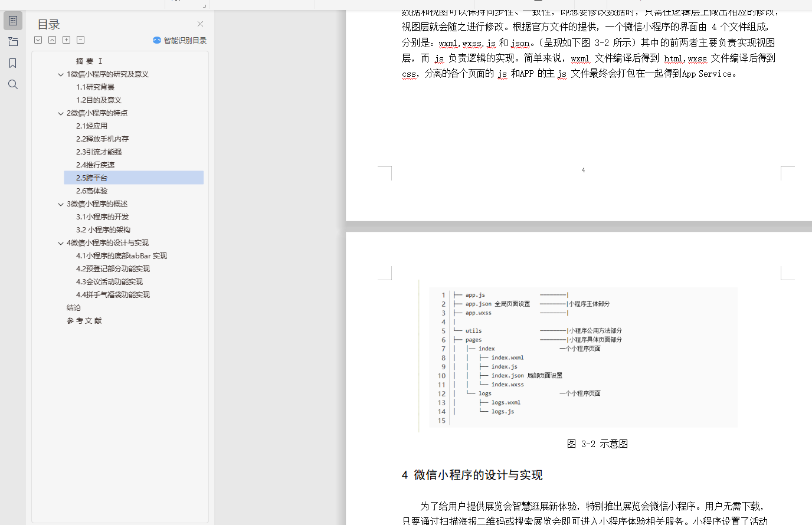Open the chapter navigation sidebar icon

[13, 42]
